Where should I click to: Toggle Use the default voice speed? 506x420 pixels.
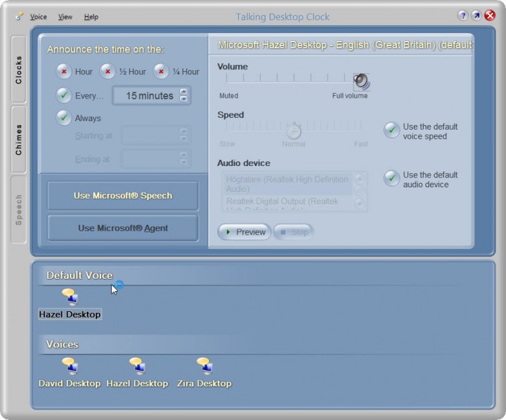392,130
